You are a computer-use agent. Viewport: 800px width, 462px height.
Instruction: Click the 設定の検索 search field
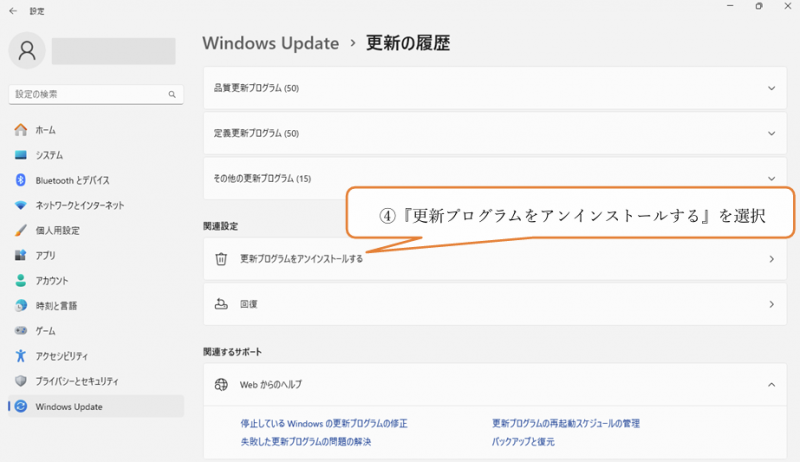coord(90,94)
